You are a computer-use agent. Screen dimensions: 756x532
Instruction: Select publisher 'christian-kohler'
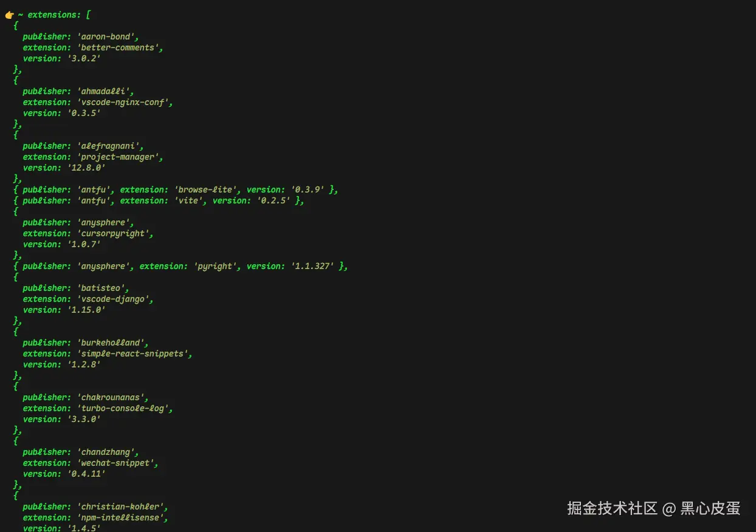tap(120, 506)
